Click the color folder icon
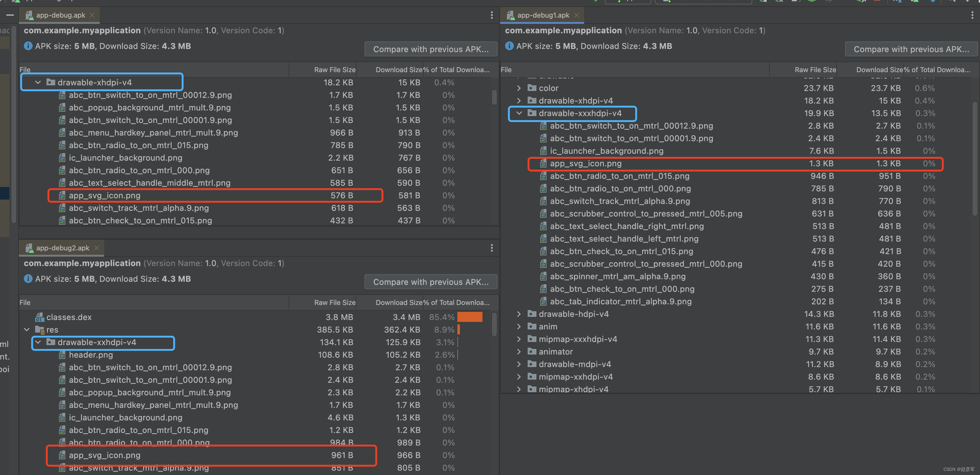Image resolution: width=980 pixels, height=475 pixels. [532, 88]
